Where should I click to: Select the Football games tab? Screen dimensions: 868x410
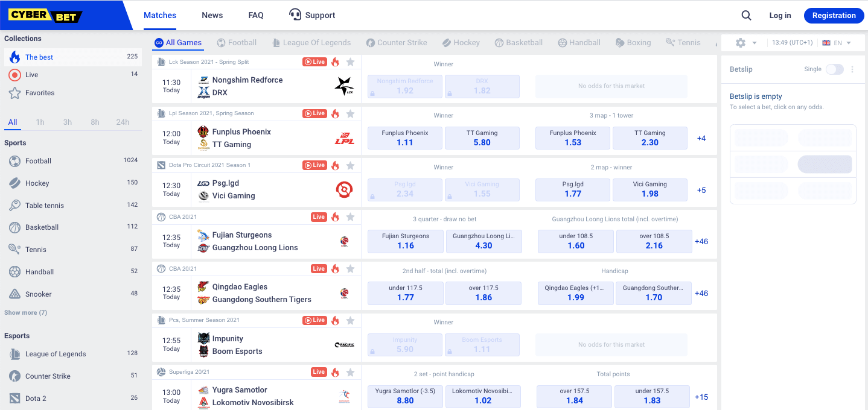[237, 42]
